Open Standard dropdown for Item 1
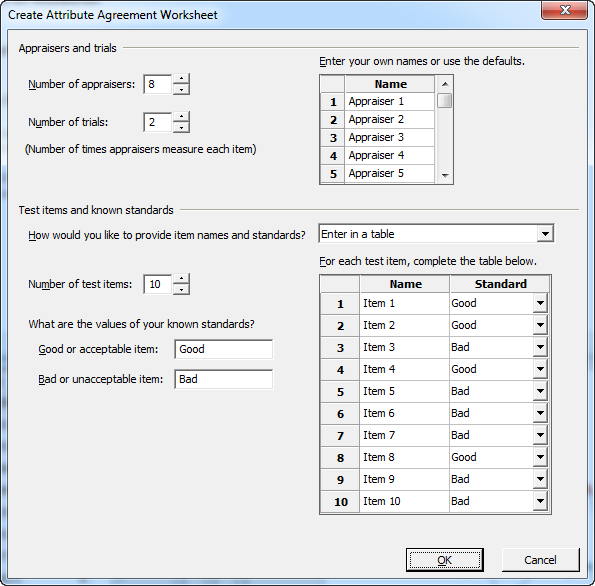Viewport: 595px width, 586px height. [540, 303]
